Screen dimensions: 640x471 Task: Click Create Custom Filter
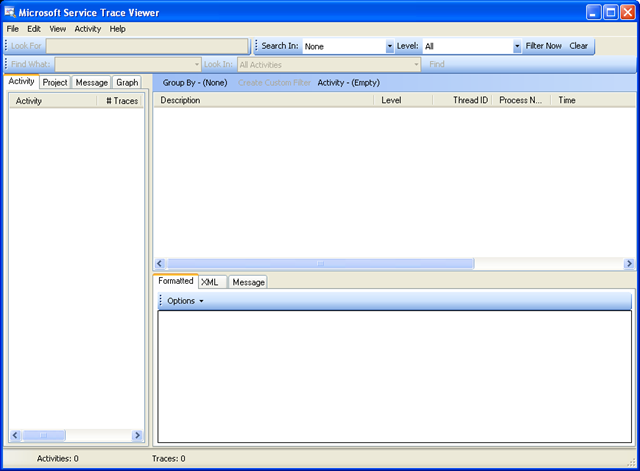pos(274,83)
